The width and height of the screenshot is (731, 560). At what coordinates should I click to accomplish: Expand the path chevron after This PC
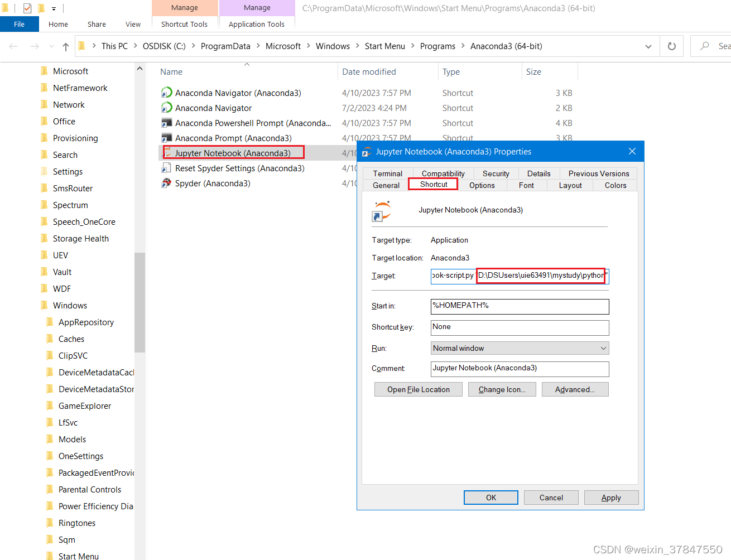[x=135, y=46]
